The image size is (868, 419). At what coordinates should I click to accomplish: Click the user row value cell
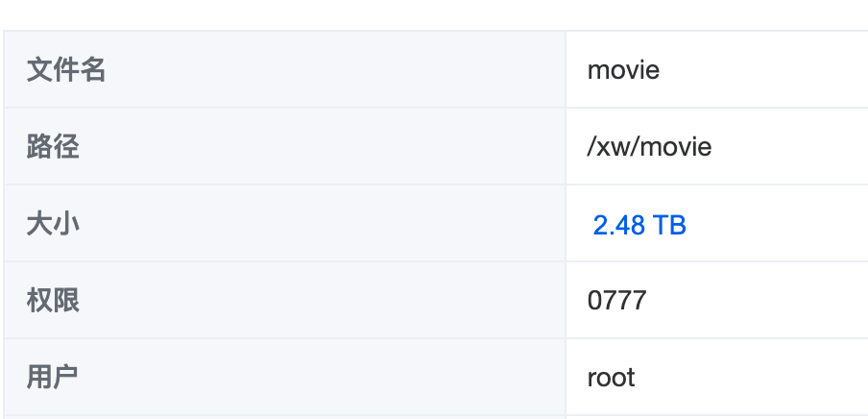point(717,377)
